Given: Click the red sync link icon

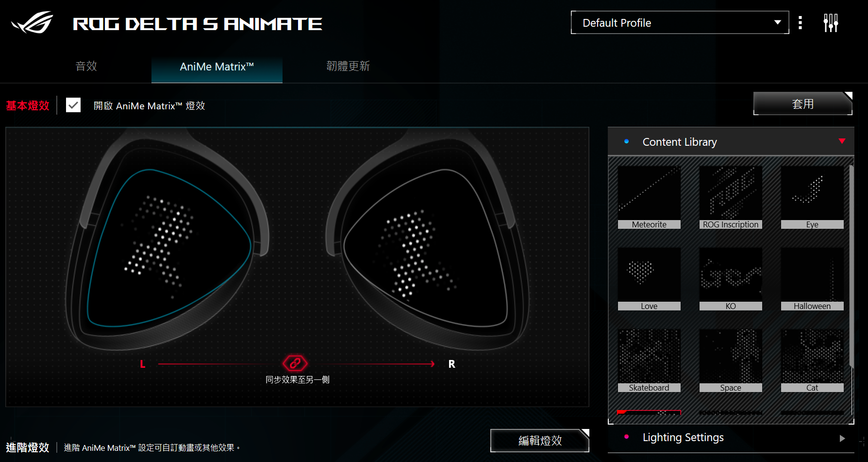Looking at the screenshot, I should pyautogui.click(x=295, y=363).
